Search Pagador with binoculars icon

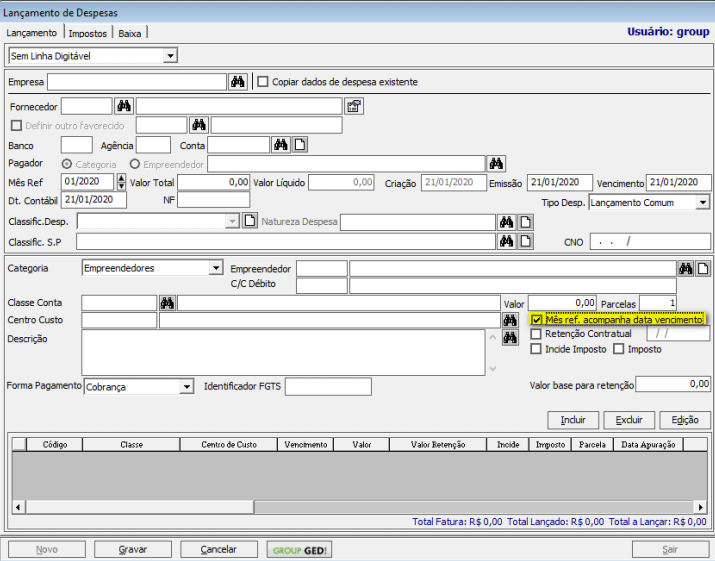[x=496, y=164]
